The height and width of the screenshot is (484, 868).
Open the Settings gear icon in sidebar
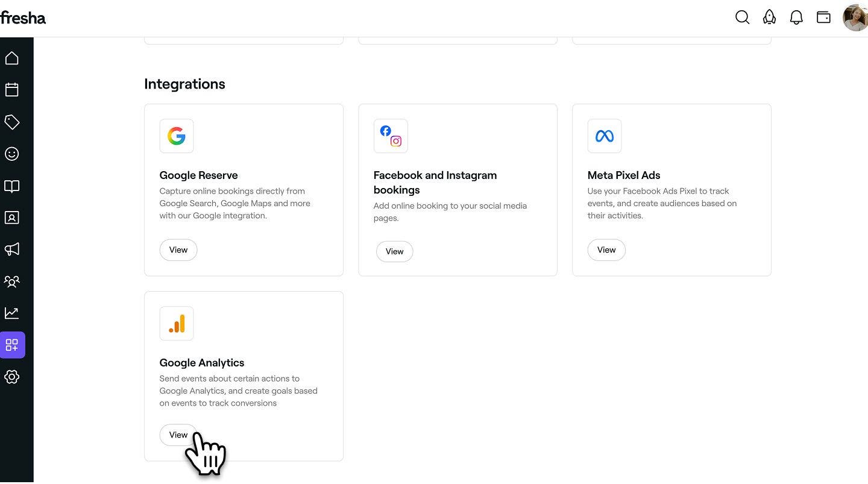12,377
